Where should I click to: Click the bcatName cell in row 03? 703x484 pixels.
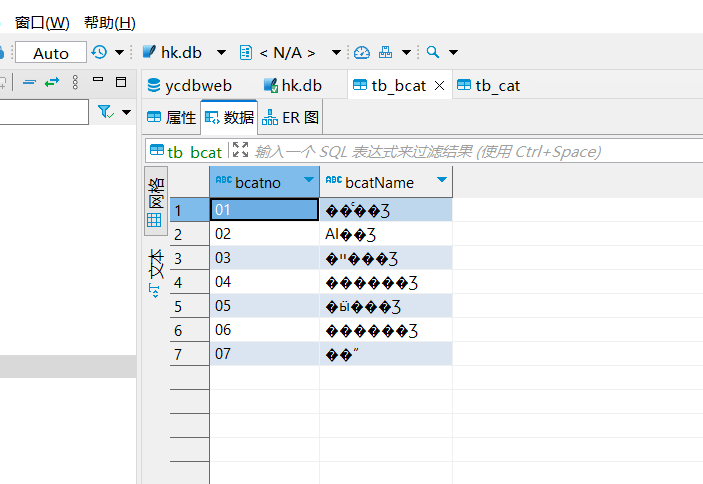[386, 258]
